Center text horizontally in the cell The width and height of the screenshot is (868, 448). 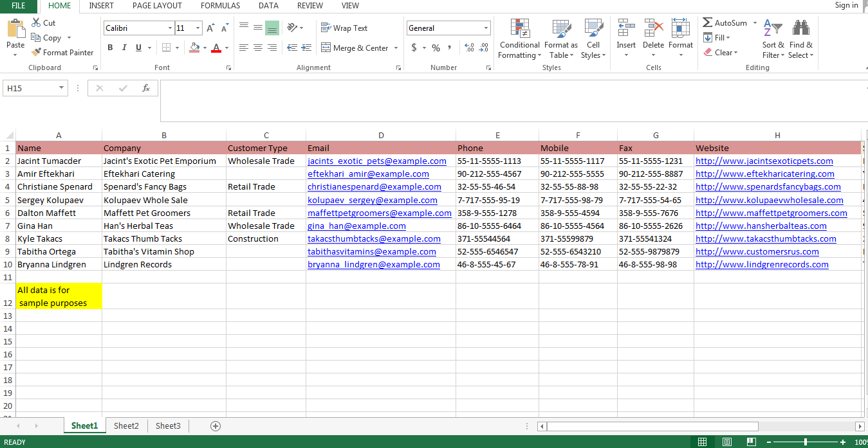[257, 48]
